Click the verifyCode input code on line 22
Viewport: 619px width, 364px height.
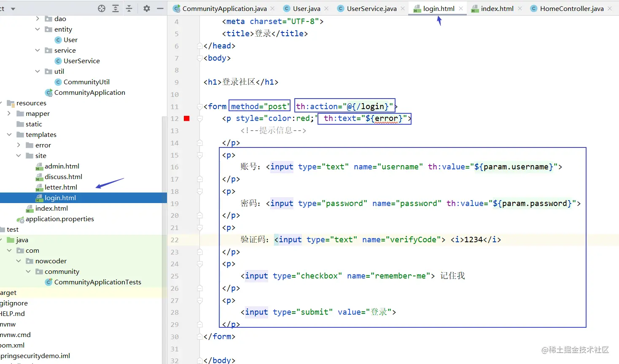360,240
